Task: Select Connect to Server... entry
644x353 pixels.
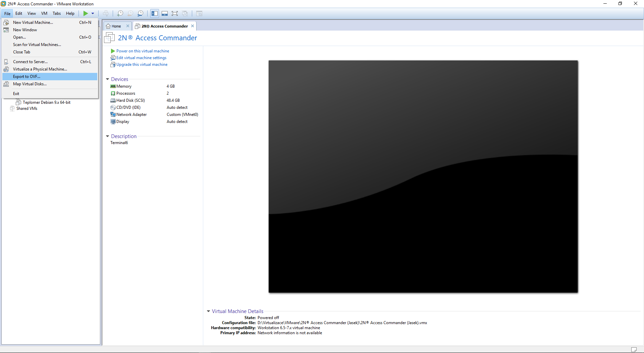Action: (x=50, y=62)
